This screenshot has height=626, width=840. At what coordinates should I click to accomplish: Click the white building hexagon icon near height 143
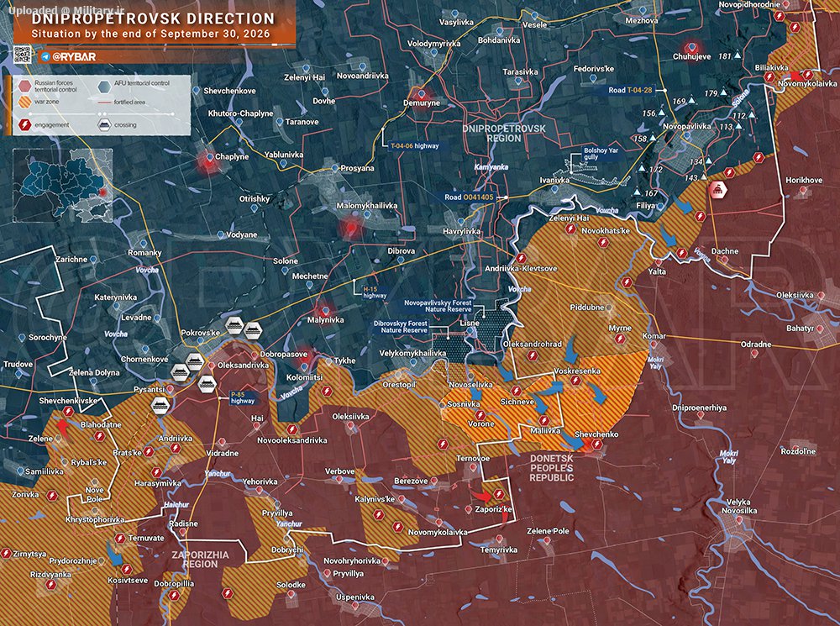pyautogui.click(x=717, y=190)
